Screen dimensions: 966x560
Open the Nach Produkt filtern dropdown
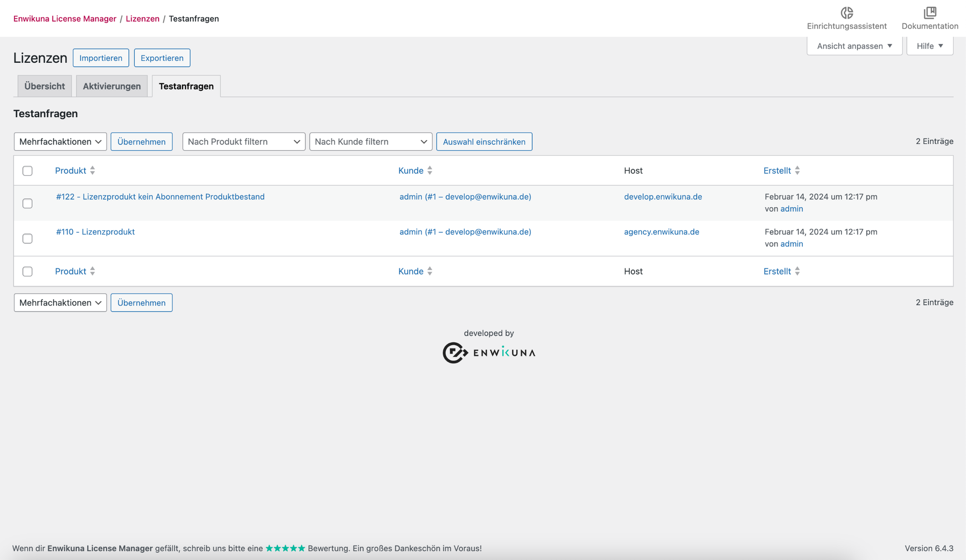click(x=244, y=141)
